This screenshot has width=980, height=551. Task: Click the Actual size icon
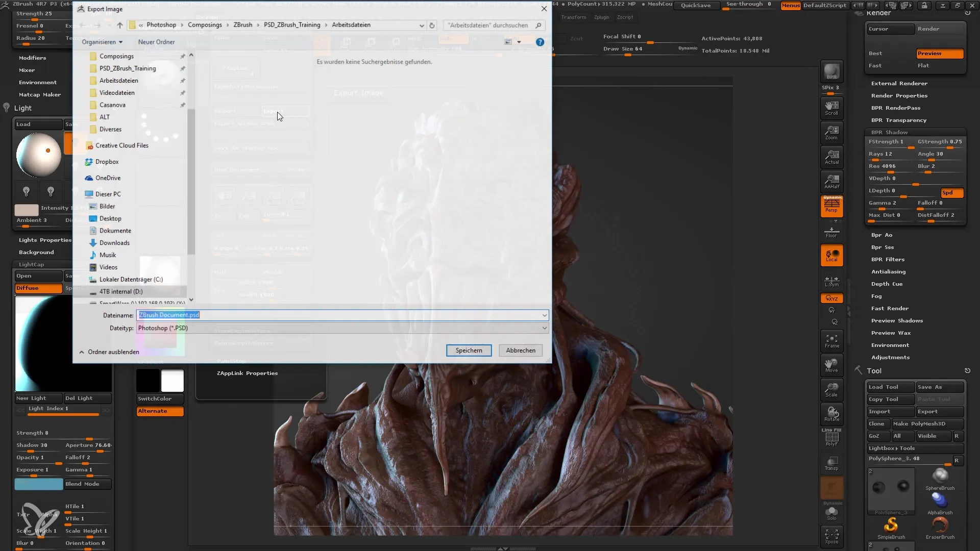(x=831, y=157)
